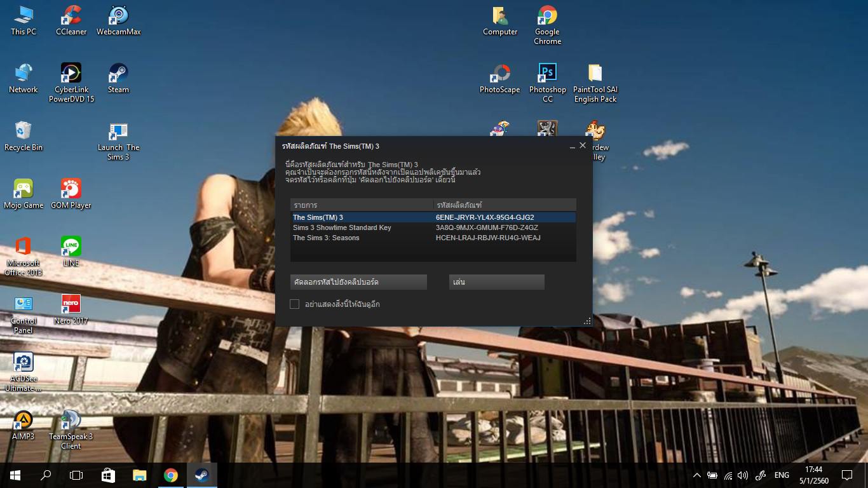Open the Action Center notifications icon
The height and width of the screenshot is (488, 868).
coord(847,475)
